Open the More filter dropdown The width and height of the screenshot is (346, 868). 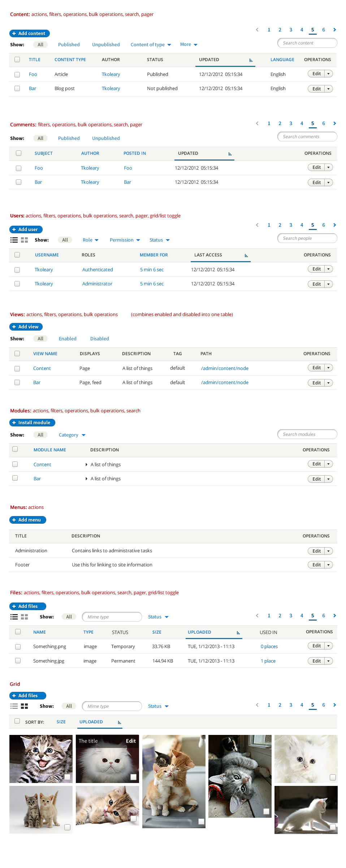pos(189,44)
